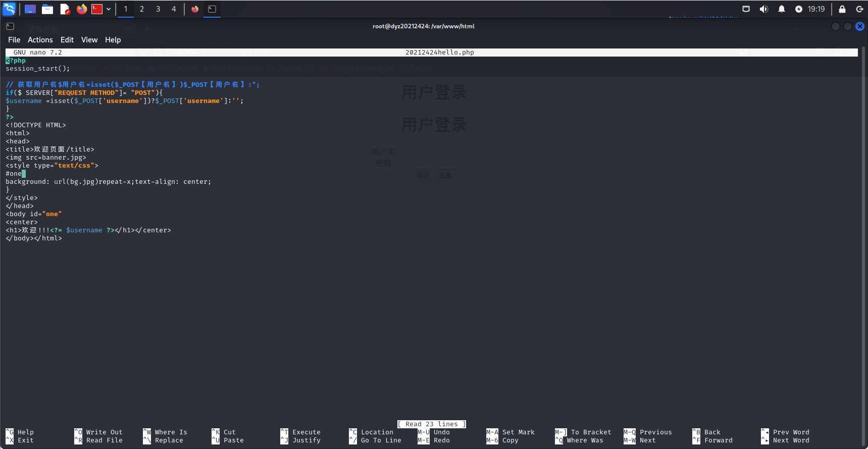Click the show desktop icon in panel

(30, 9)
